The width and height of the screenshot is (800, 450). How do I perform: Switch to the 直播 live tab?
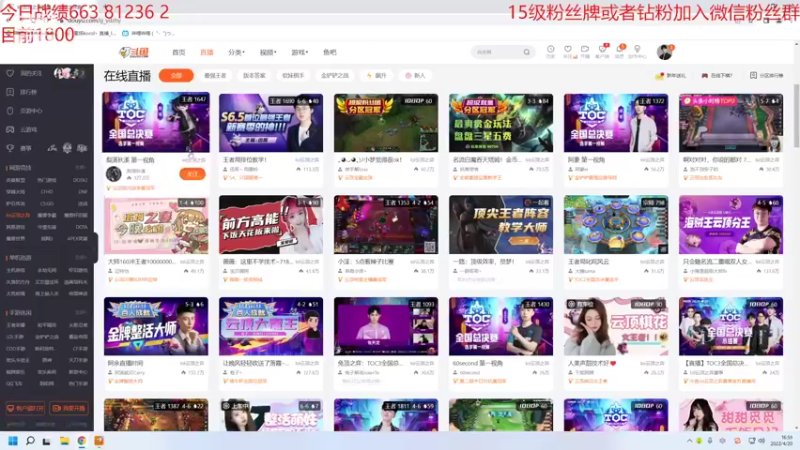pos(207,53)
